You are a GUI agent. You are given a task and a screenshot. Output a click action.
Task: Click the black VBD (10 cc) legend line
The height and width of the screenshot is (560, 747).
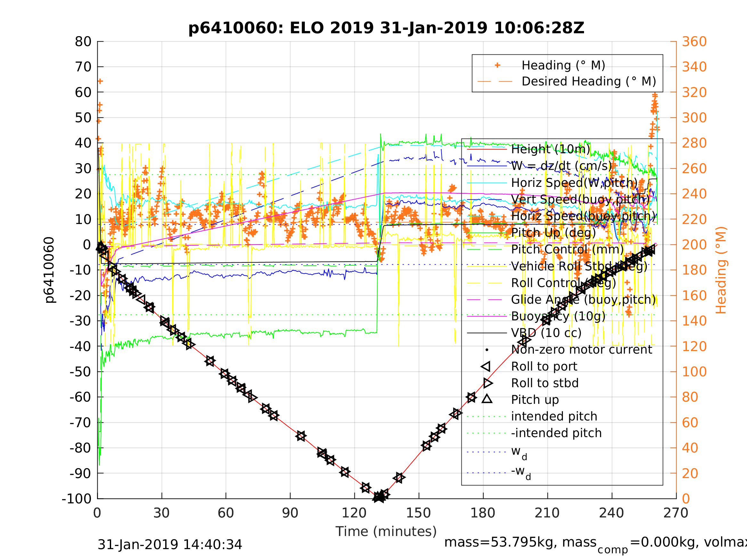(x=487, y=333)
